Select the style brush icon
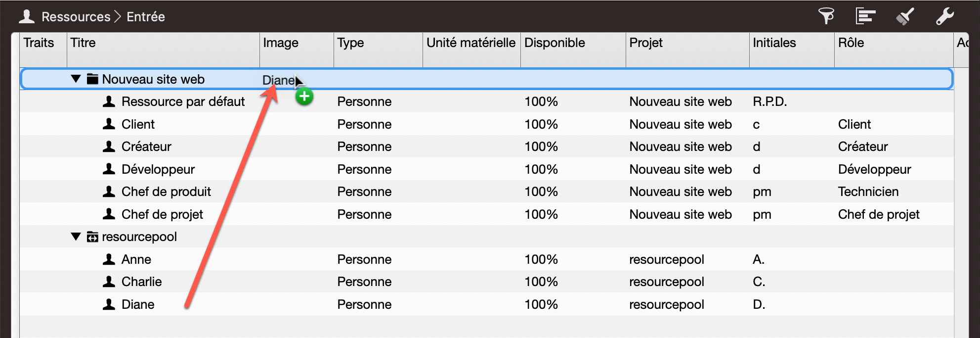Viewport: 980px width, 338px height. 905,16
